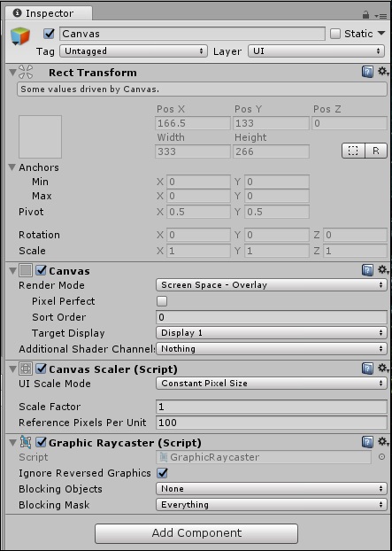392x551 pixels.
Task: Open the UI Scale Mode dropdown
Action: (x=272, y=383)
